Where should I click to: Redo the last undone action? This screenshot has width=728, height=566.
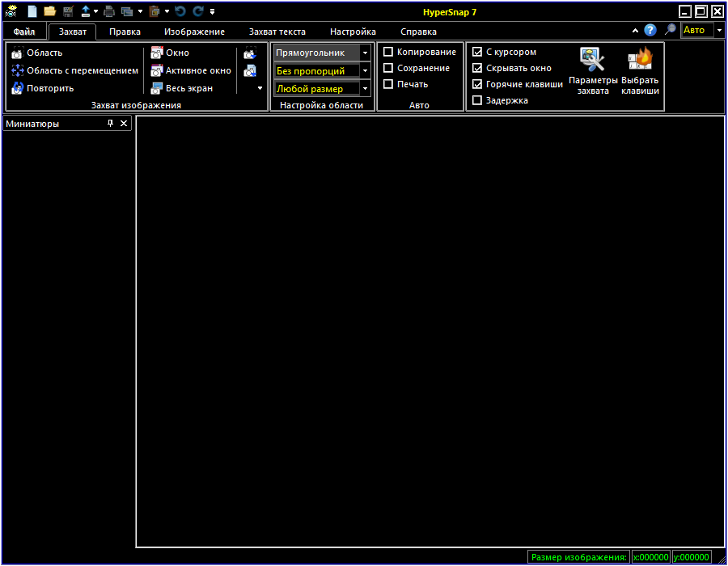tap(198, 11)
